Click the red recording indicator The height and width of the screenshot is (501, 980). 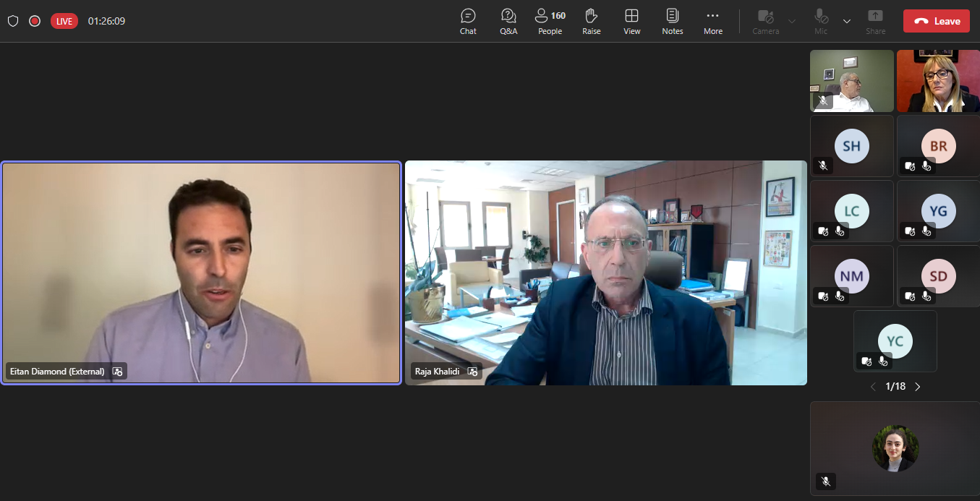35,21
